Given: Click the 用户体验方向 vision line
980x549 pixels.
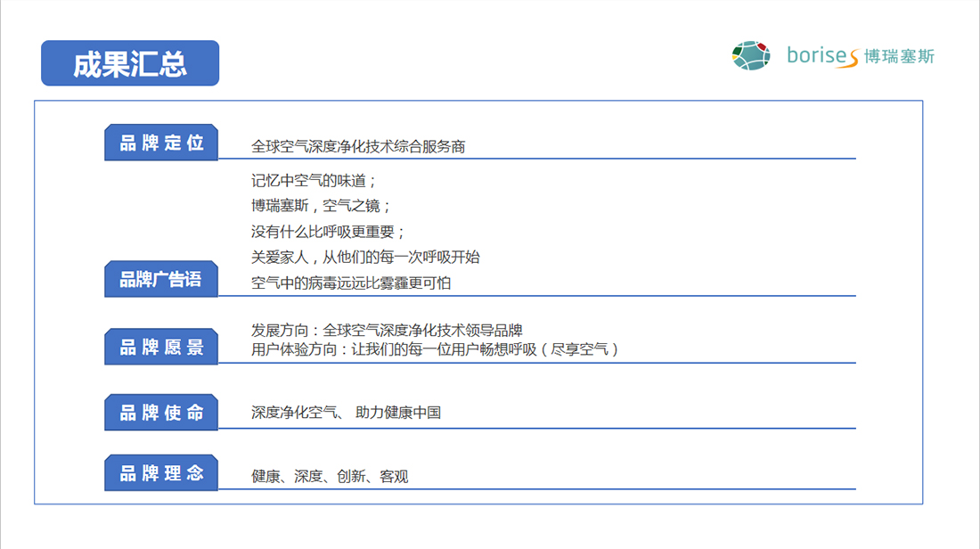Looking at the screenshot, I should pyautogui.click(x=435, y=349).
